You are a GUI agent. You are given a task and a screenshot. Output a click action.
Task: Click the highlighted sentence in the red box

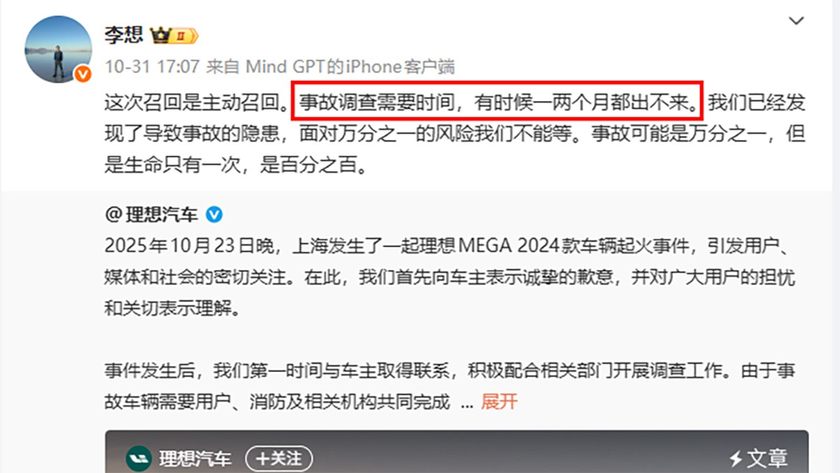497,101
